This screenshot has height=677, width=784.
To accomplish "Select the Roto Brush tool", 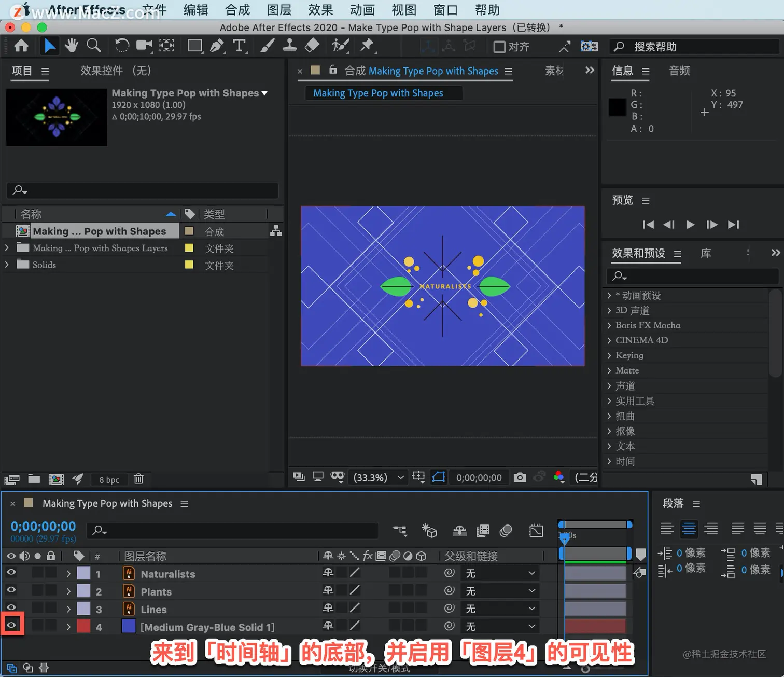I will [340, 46].
